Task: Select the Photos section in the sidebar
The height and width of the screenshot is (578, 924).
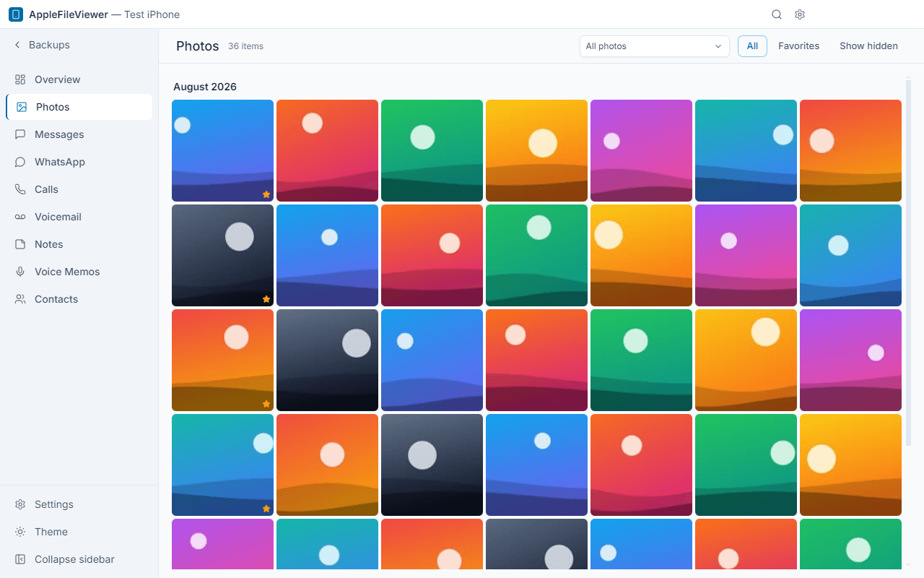Action: pos(79,107)
